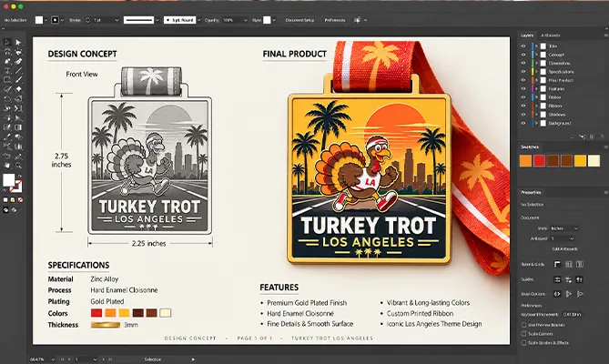Expand the Background layer contents

[536, 123]
